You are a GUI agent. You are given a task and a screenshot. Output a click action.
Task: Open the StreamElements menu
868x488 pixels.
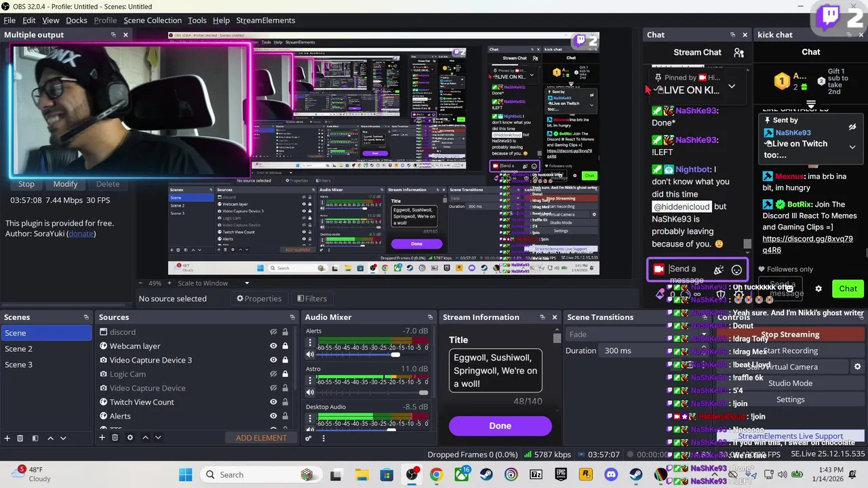pyautogui.click(x=265, y=20)
